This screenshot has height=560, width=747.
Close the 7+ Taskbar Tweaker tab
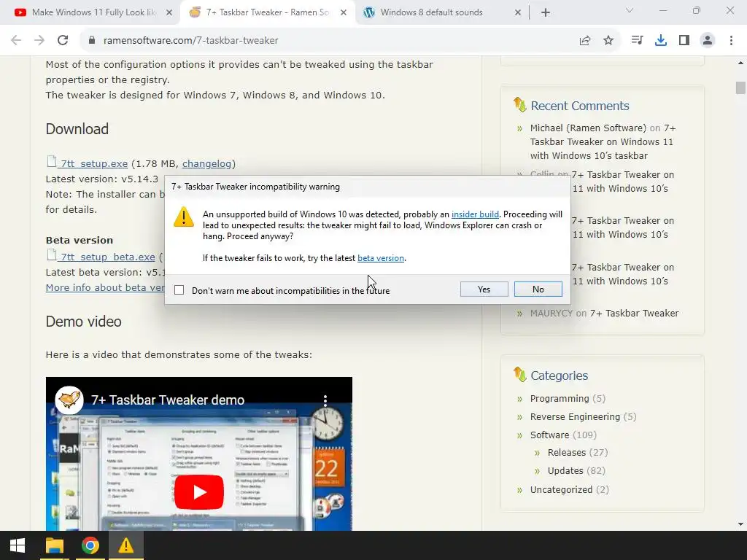click(344, 12)
